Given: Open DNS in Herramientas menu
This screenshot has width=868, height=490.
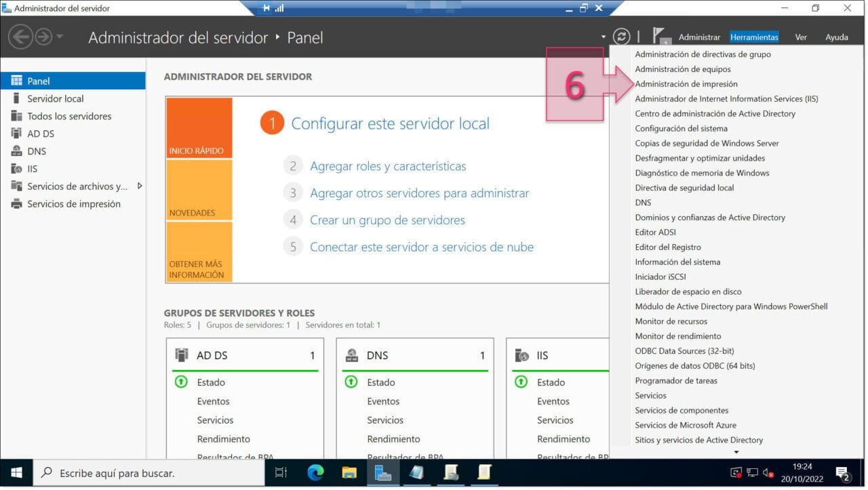Looking at the screenshot, I should click(x=643, y=203).
